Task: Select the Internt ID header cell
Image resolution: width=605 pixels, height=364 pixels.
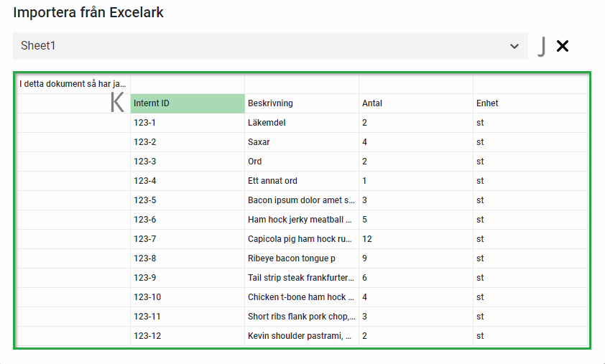Action: (187, 103)
